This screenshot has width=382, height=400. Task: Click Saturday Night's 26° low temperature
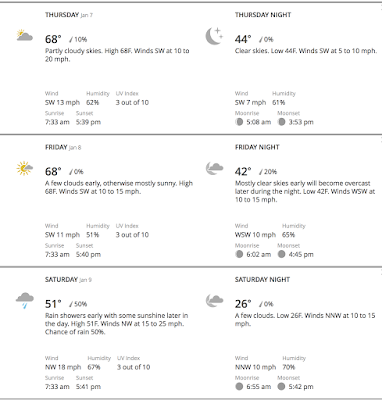click(243, 304)
